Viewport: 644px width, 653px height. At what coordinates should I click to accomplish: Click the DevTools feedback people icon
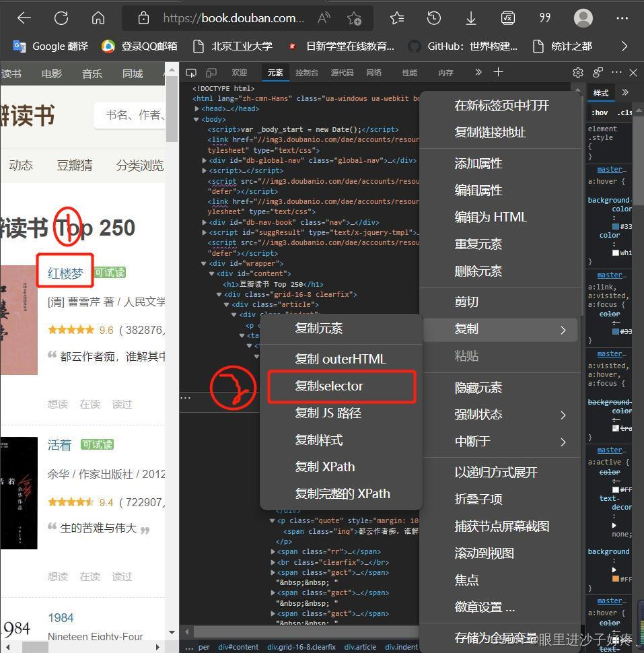598,73
